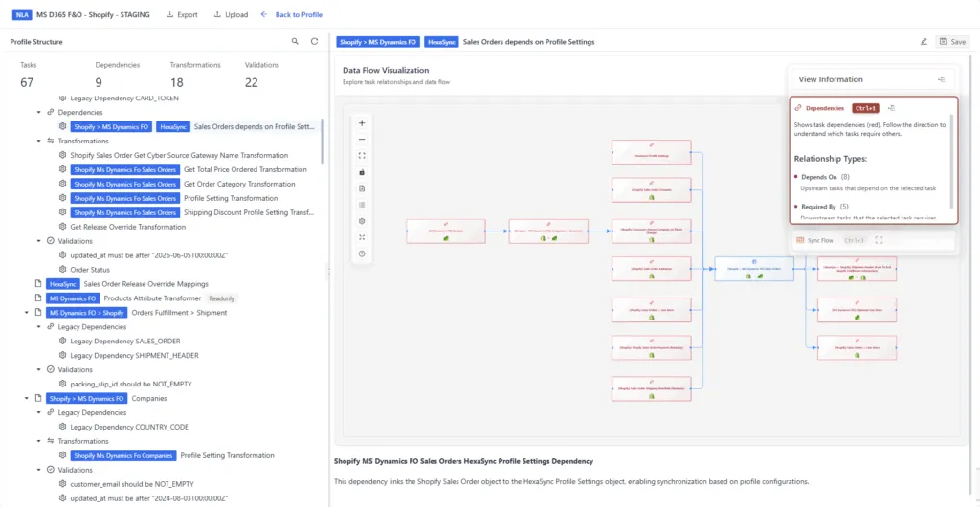Select the Dependencies view mode
Screen dimensions: 980x507
click(824, 108)
